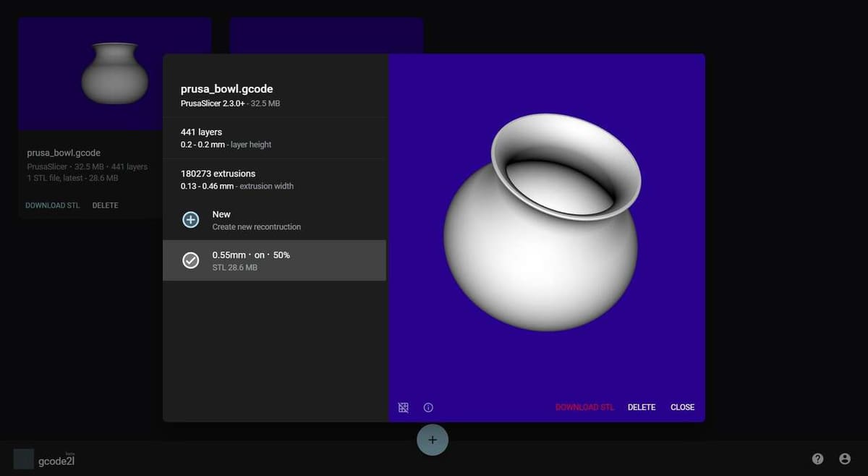
Task: Close the reconstruction preview dialog
Action: pyautogui.click(x=682, y=407)
